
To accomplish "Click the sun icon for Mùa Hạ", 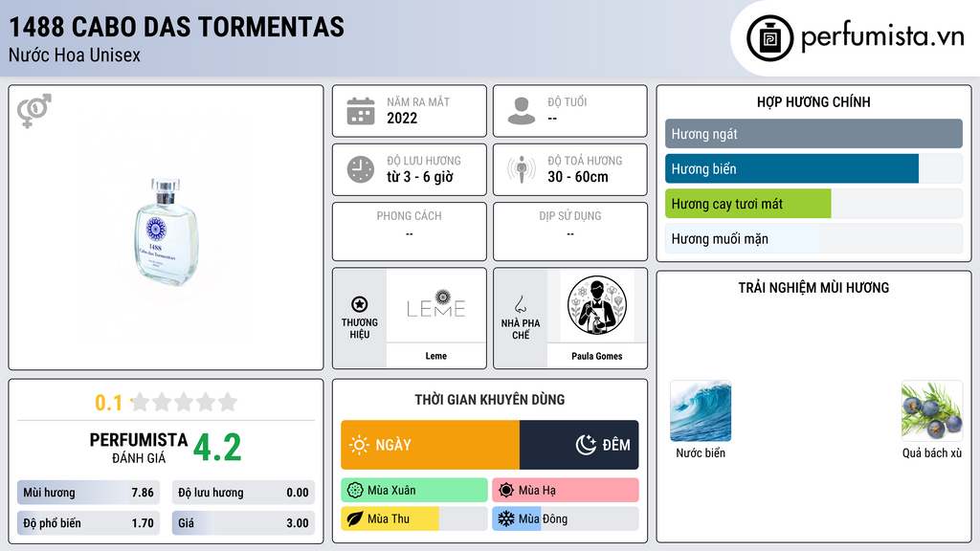I will tap(506, 491).
